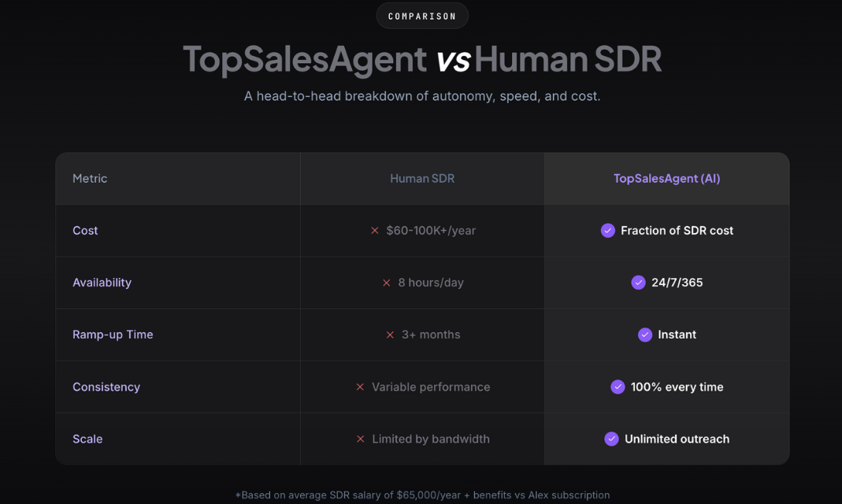842x504 pixels.
Task: Click the checkmark beside 'Unlimited outreach'
Action: 611,439
